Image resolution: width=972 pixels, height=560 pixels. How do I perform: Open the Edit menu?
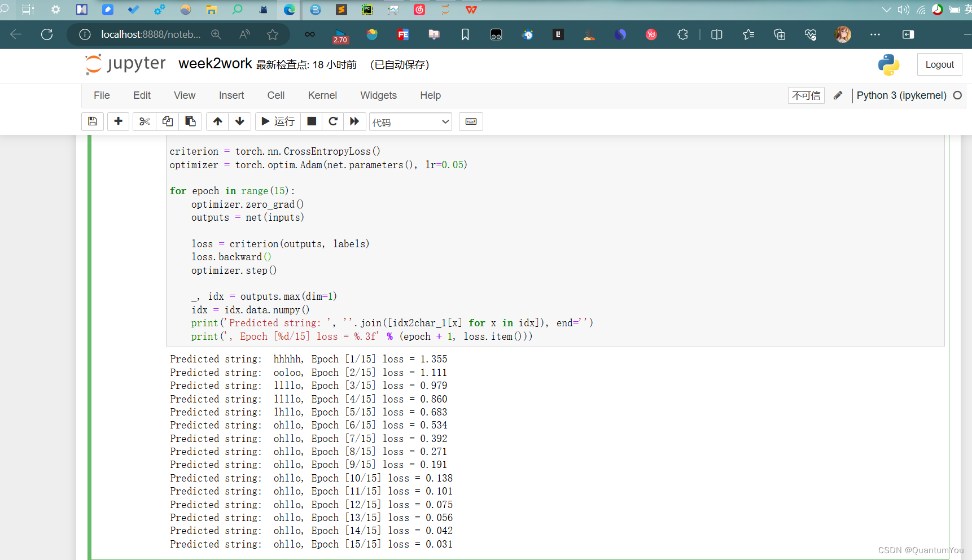click(142, 95)
